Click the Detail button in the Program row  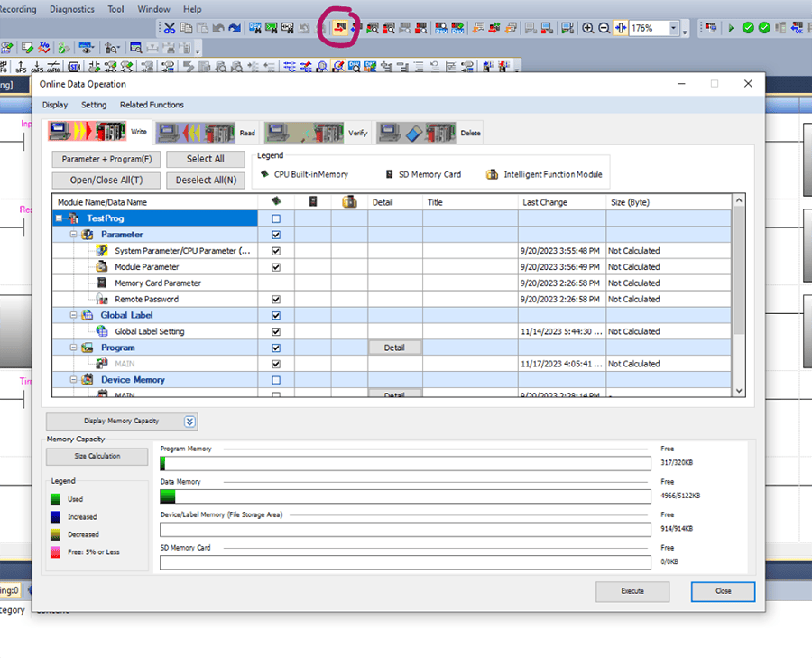coord(394,348)
